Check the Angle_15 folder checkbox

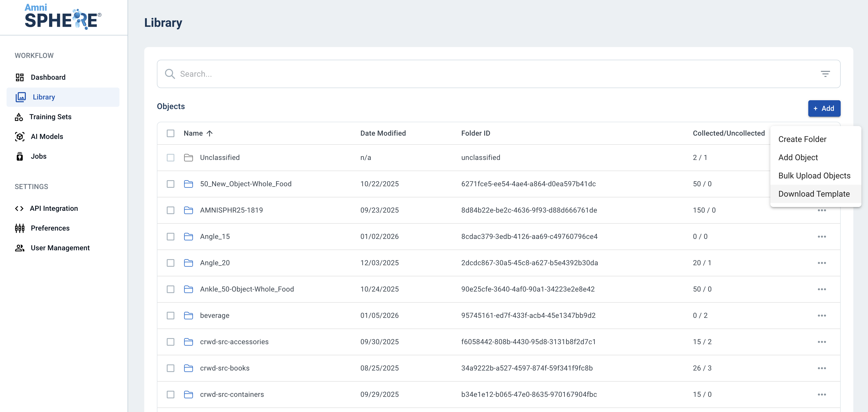[x=171, y=236]
